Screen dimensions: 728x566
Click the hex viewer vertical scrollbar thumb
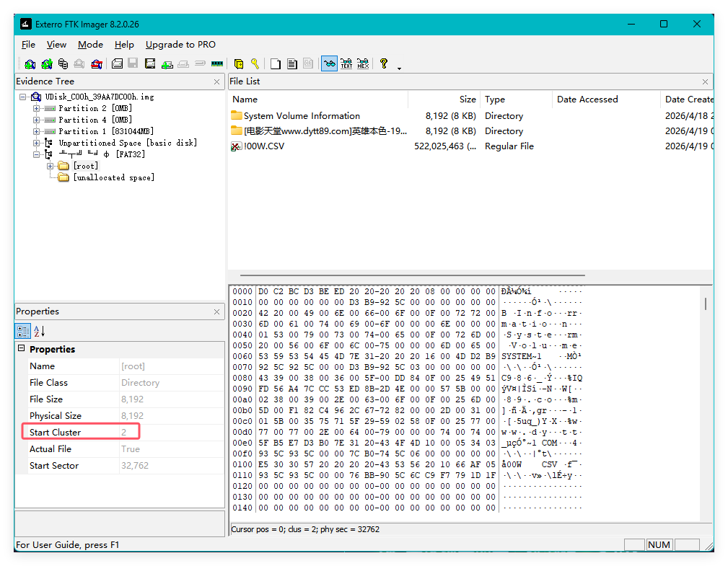705,304
